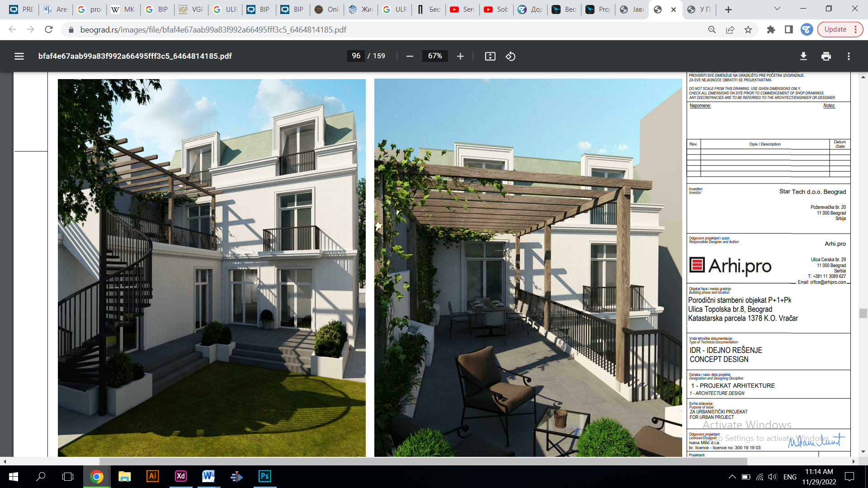
Task: Go forward in browser history
Action: pos(30,29)
